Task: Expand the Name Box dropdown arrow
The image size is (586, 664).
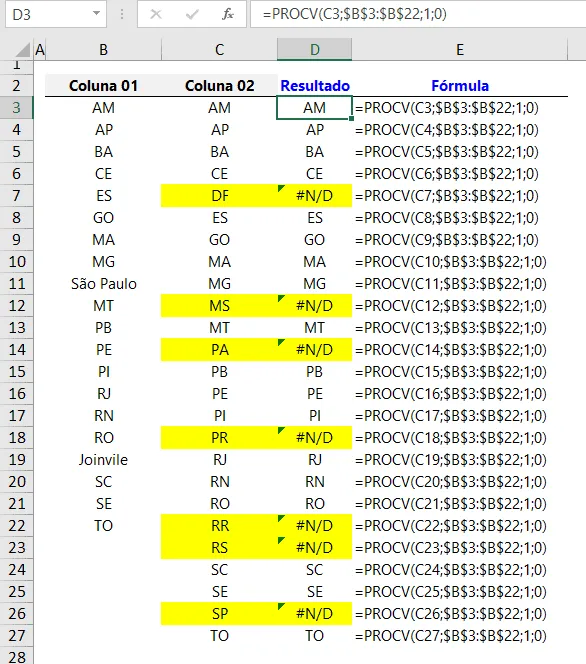Action: click(x=97, y=14)
